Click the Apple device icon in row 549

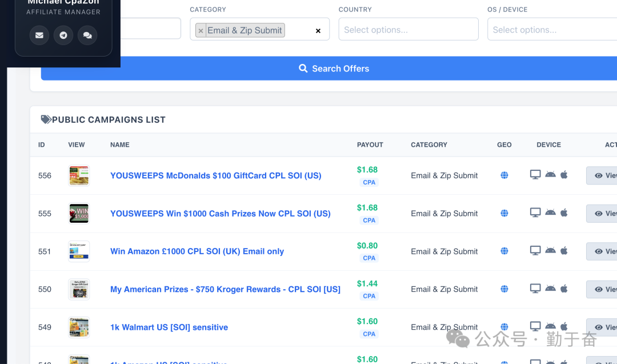point(564,326)
